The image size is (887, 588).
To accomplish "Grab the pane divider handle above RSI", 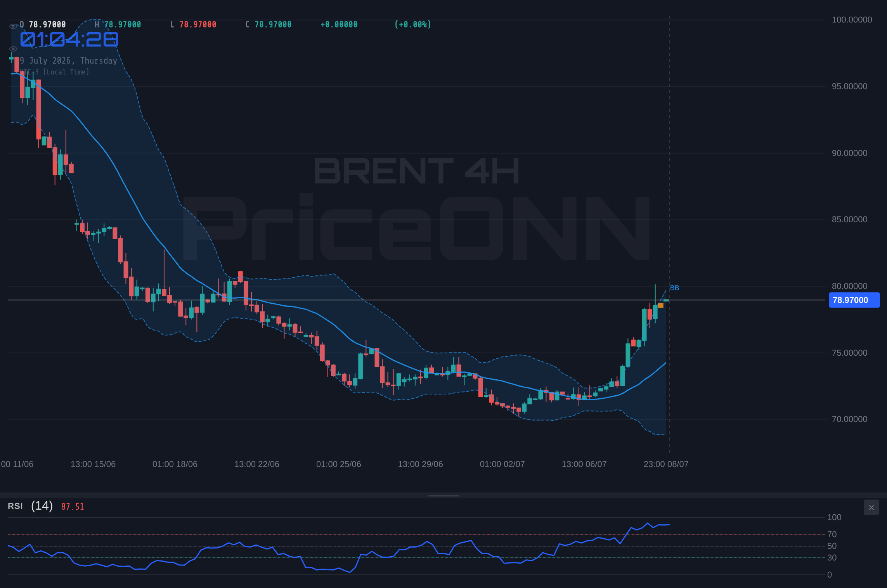I will (x=443, y=495).
